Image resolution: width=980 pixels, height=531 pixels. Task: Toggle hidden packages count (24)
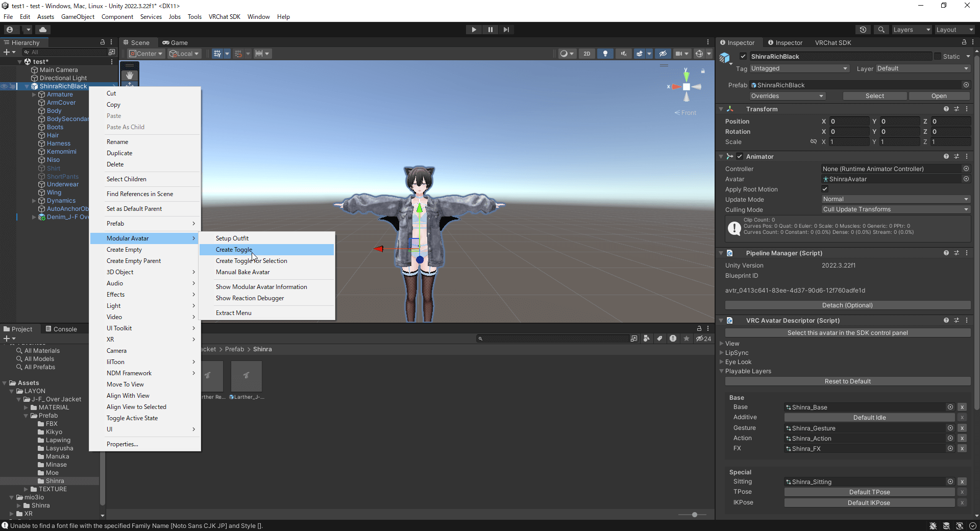click(x=703, y=339)
